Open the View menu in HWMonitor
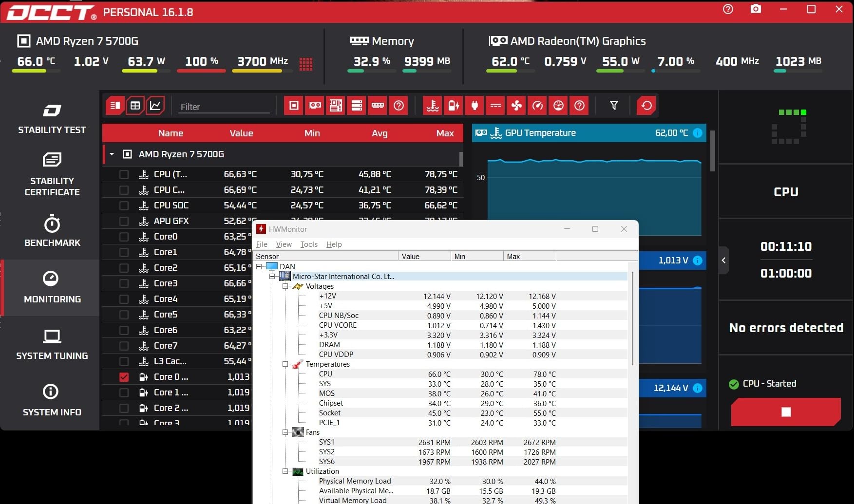854x504 pixels. tap(284, 244)
